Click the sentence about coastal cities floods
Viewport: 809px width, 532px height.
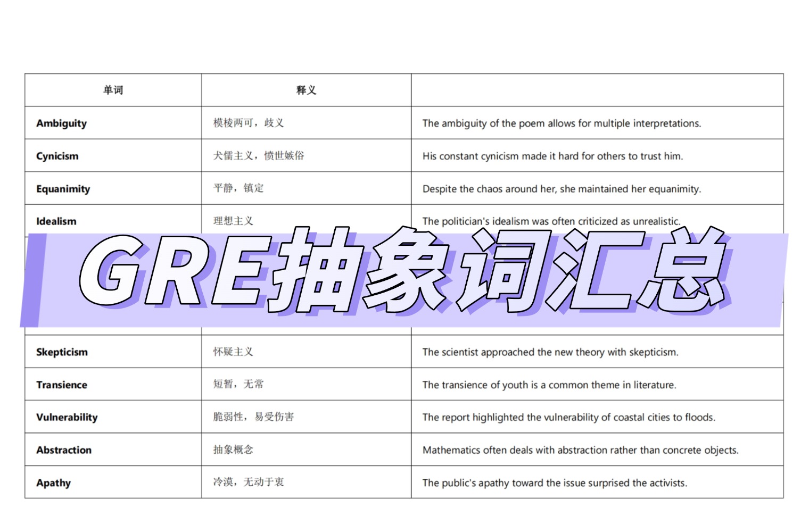point(568,418)
